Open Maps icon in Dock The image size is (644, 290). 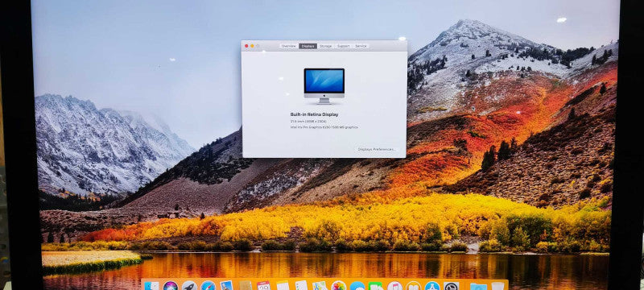(320, 286)
